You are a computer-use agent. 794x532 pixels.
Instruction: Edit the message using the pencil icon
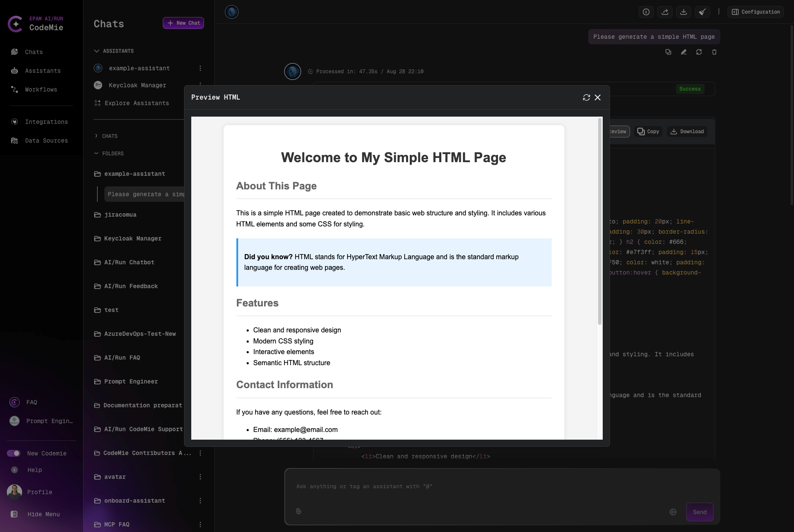pyautogui.click(x=684, y=52)
